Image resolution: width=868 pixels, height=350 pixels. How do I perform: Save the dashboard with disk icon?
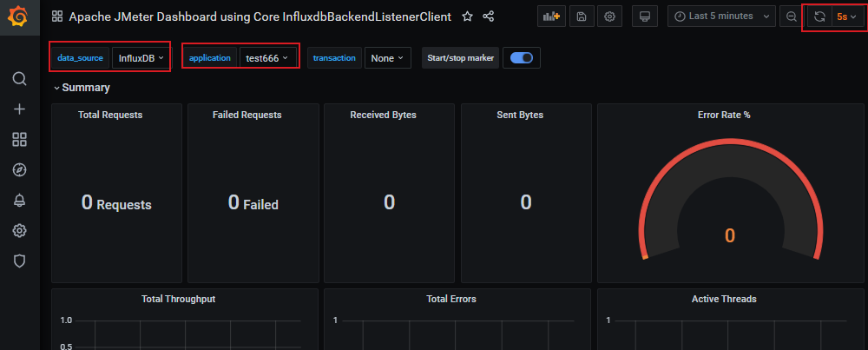click(x=582, y=17)
